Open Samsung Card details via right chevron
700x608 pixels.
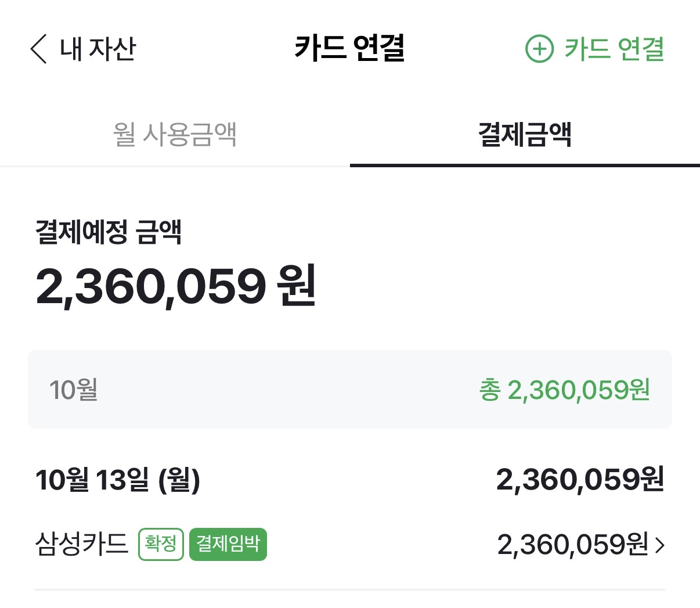pos(660,545)
